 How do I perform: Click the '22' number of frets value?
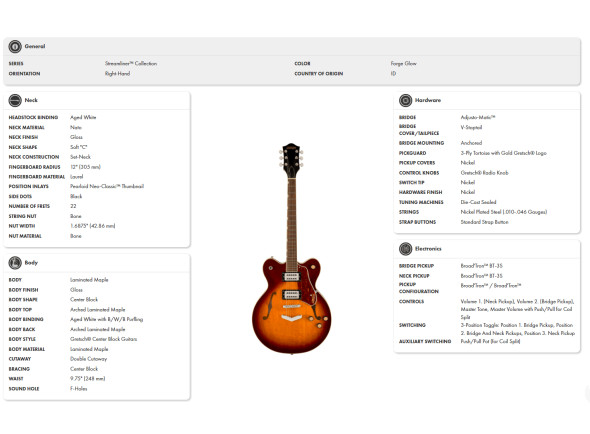pyautogui.click(x=73, y=206)
